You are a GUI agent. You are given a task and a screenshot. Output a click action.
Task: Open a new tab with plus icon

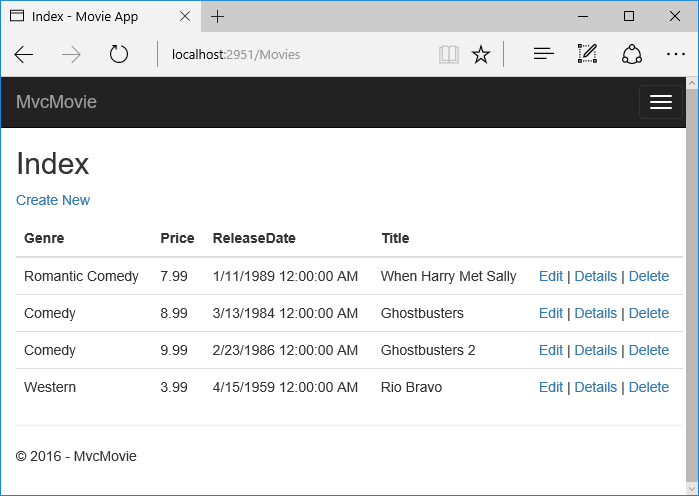coord(218,17)
